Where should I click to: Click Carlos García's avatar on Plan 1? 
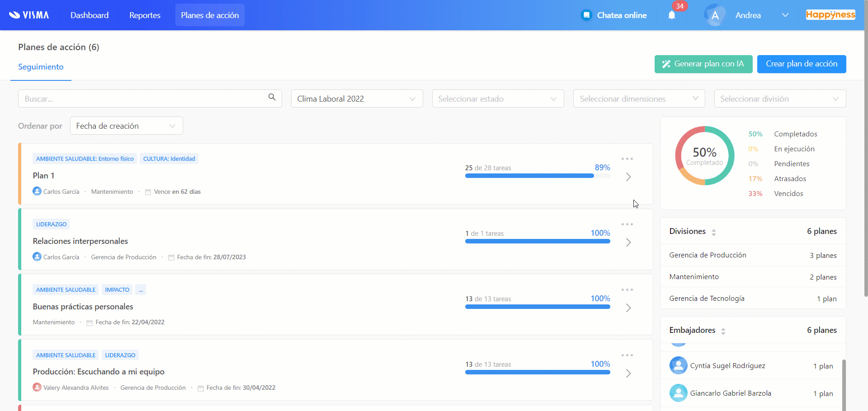(x=37, y=191)
